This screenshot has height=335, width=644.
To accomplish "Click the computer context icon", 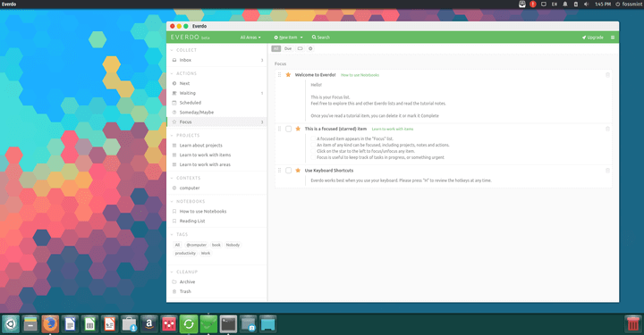I will tap(174, 188).
